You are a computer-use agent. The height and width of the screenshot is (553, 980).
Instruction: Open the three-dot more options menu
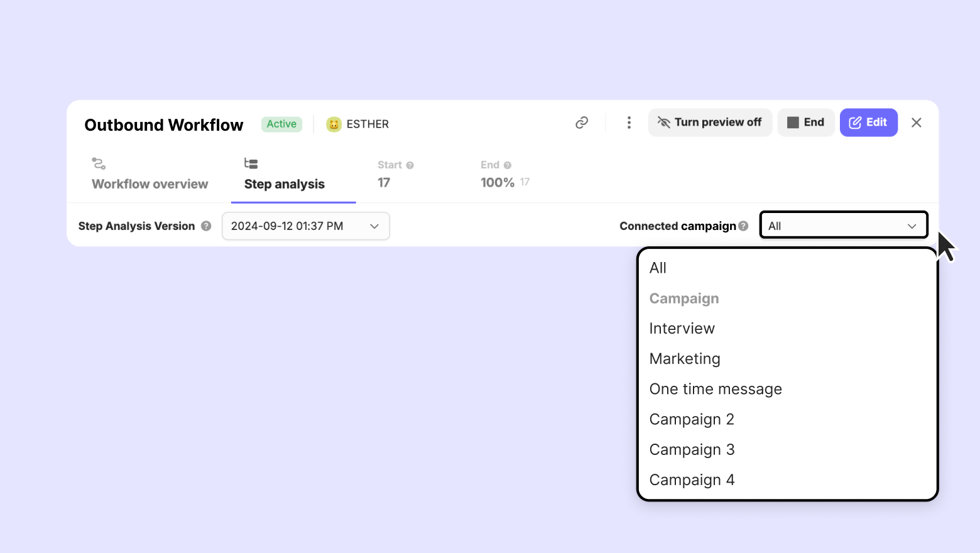tap(629, 123)
